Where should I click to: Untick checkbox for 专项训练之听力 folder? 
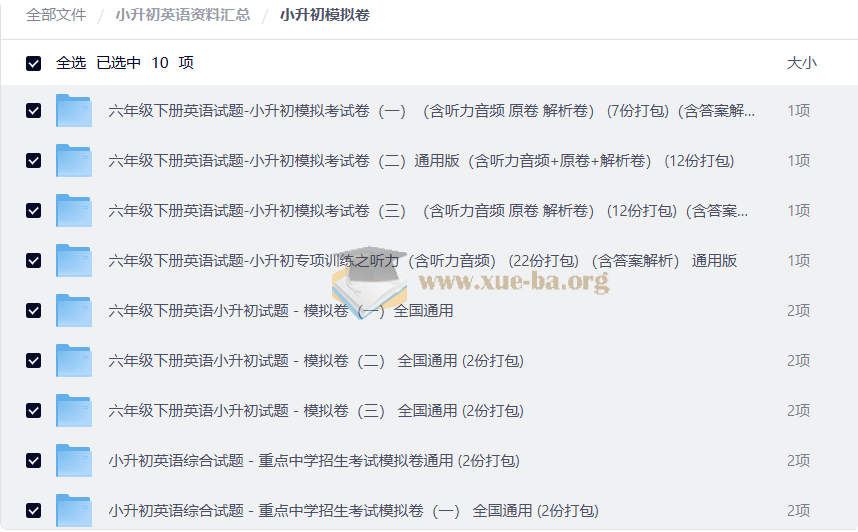point(33,261)
